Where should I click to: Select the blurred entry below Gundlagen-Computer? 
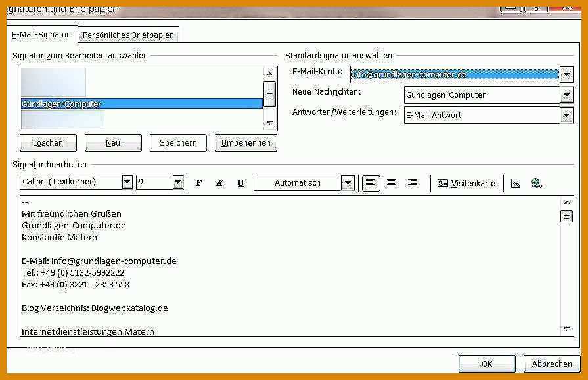pyautogui.click(x=62, y=119)
